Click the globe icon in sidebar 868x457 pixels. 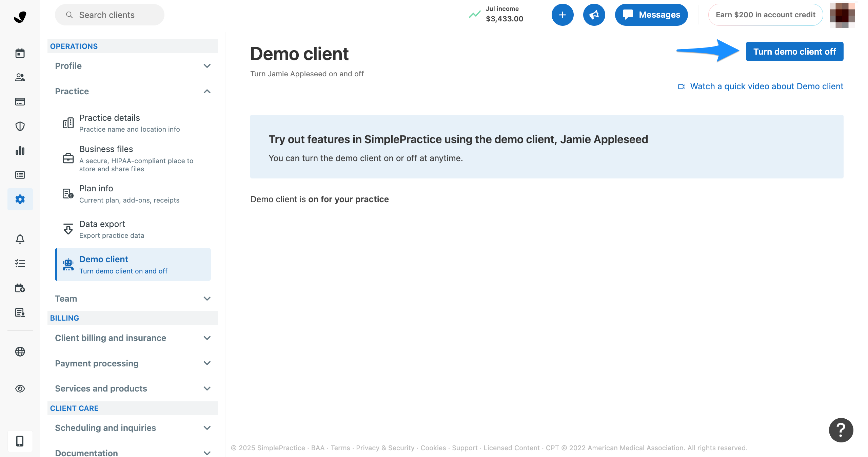tap(20, 351)
